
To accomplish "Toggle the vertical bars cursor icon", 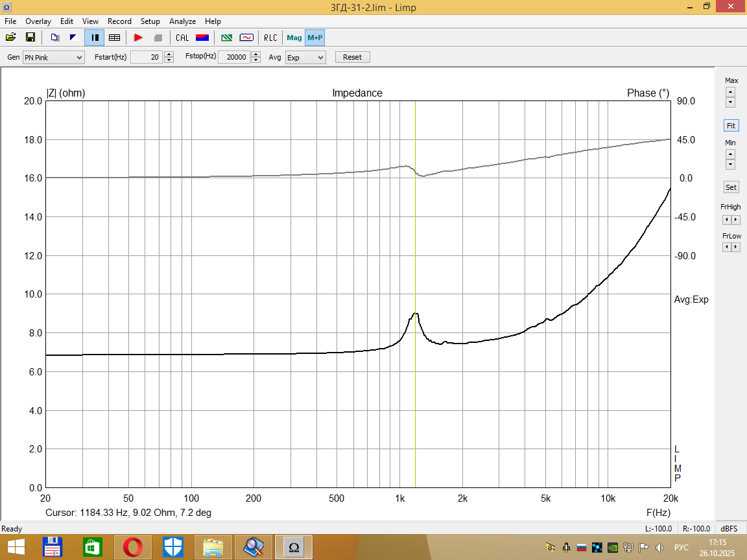I will pos(95,38).
